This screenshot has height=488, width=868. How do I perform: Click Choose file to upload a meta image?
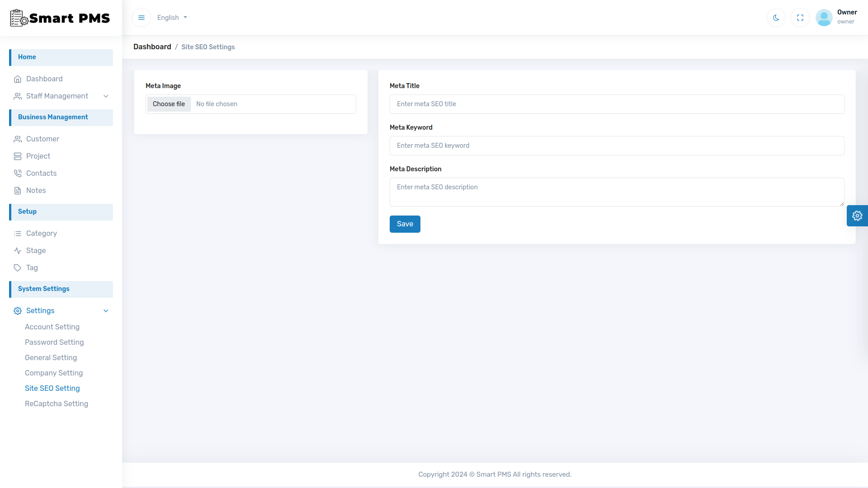pyautogui.click(x=168, y=103)
